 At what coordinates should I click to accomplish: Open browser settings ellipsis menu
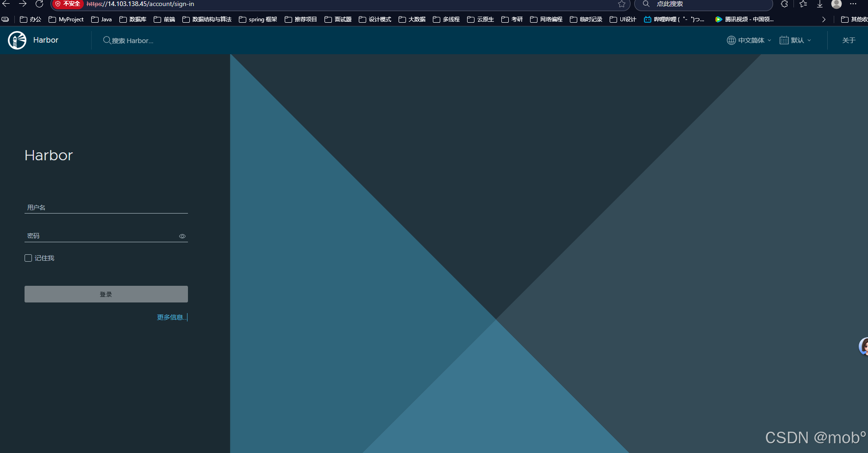853,4
